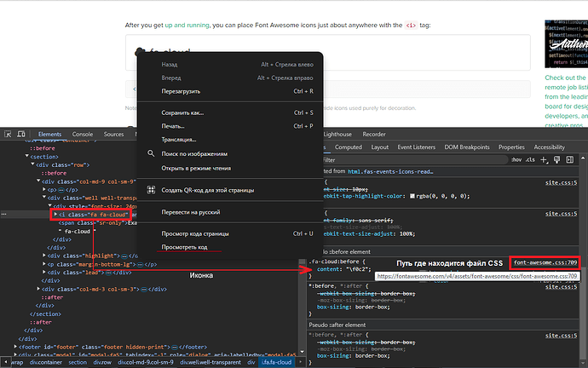Click the rendering emulation paintbrush icon
588x368 pixels.
(x=558, y=159)
